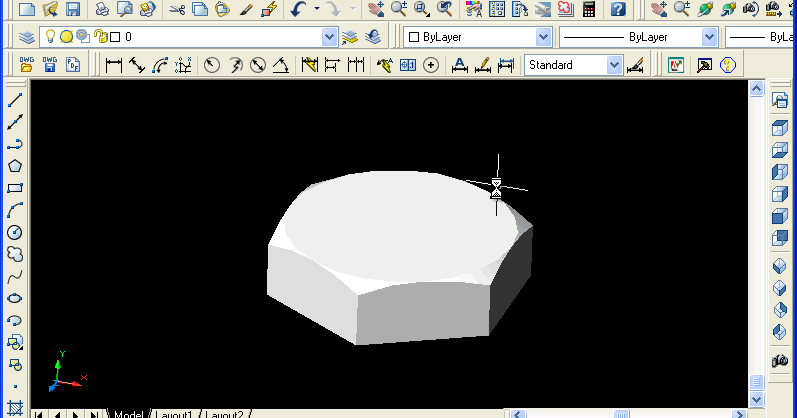Open the undo history dropdown arrow

tap(317, 9)
